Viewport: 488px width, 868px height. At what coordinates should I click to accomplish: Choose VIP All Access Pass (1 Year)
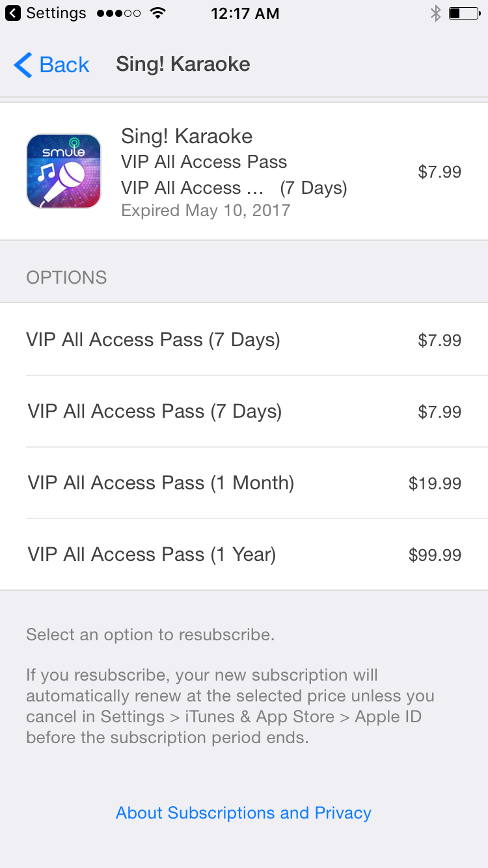[244, 554]
